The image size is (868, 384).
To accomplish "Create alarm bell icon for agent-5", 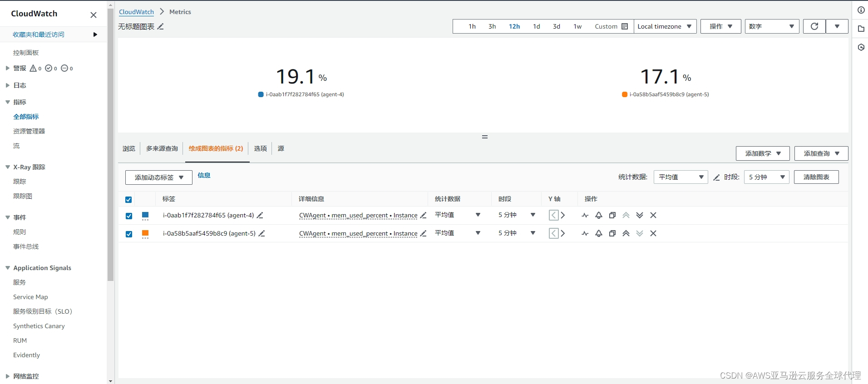I will click(x=599, y=233).
